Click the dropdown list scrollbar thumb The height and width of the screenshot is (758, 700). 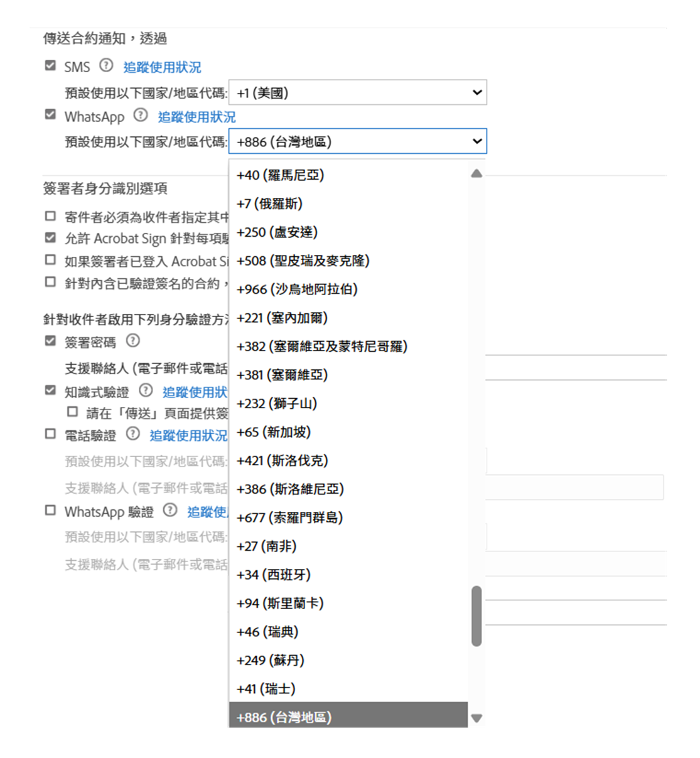(x=477, y=615)
